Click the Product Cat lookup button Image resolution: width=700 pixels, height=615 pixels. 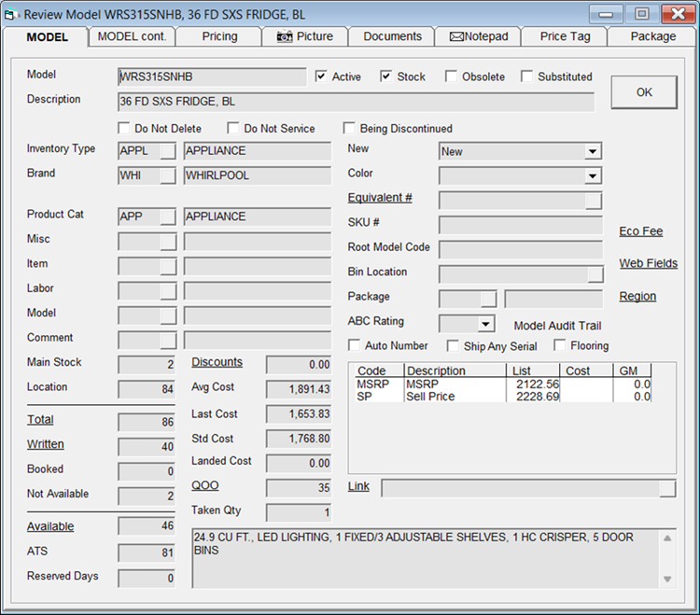click(167, 217)
